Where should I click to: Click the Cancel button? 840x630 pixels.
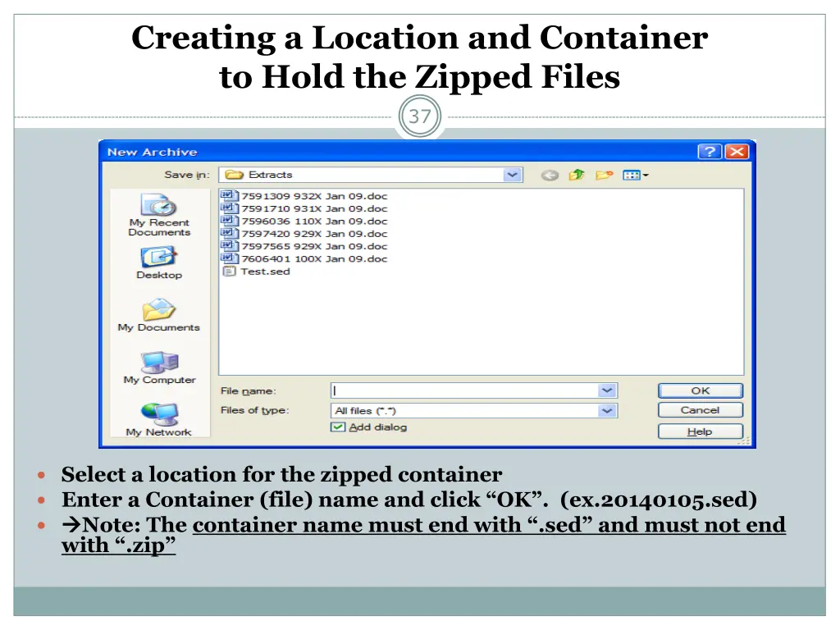701,410
